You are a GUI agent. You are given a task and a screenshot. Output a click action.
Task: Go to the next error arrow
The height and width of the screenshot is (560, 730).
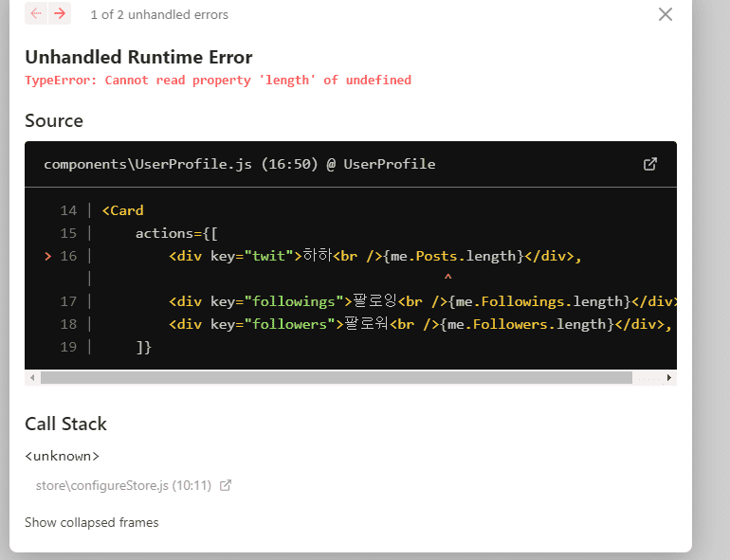[x=60, y=13]
